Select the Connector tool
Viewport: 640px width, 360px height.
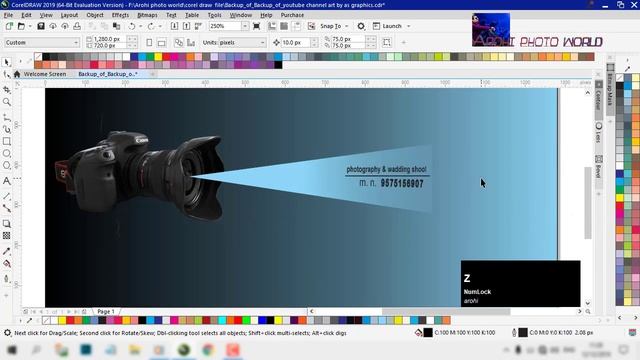coord(7,208)
